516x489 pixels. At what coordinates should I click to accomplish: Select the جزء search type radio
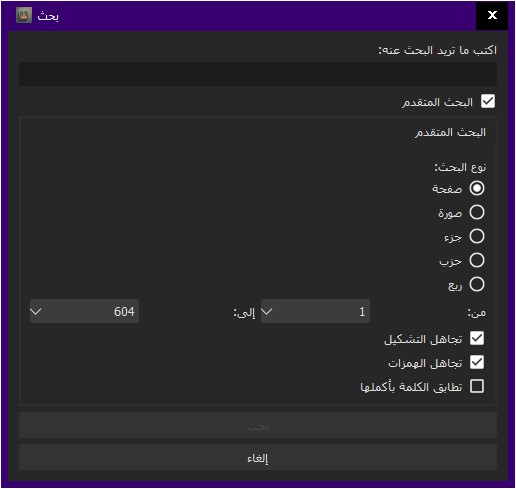pyautogui.click(x=477, y=236)
